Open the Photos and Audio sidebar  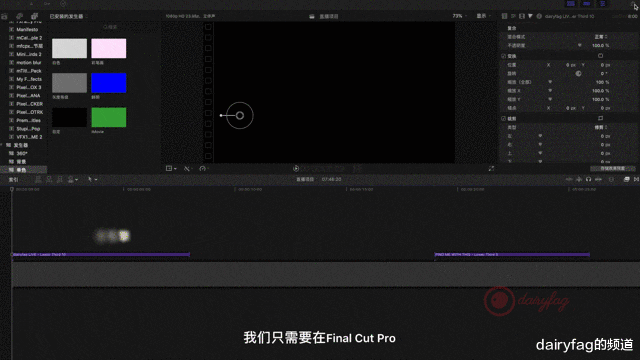click(19, 16)
